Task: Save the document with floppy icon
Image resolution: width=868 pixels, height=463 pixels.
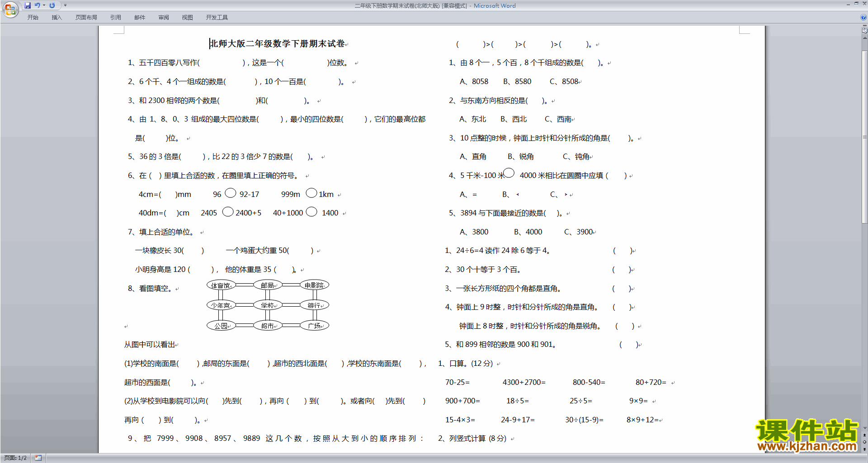Action: (28, 5)
